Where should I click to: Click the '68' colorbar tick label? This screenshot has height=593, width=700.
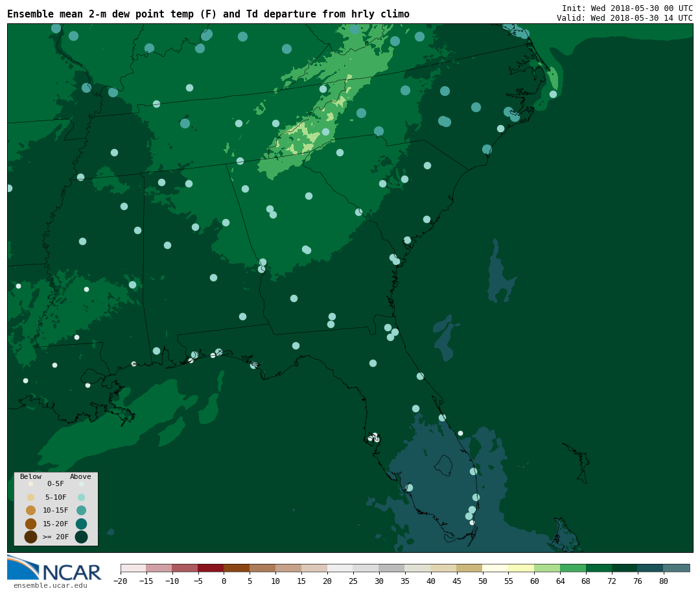(x=586, y=581)
